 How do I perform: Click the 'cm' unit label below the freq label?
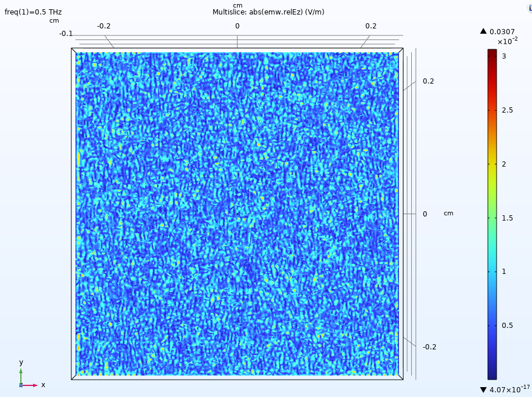pyautogui.click(x=54, y=20)
